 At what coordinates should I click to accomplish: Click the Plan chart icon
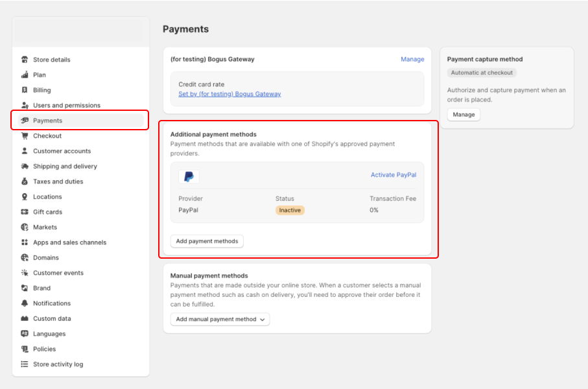click(x=25, y=75)
